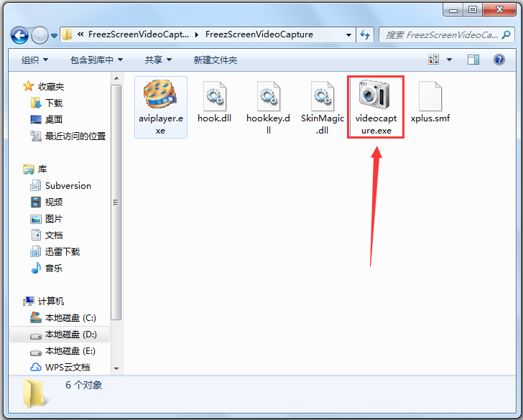Select the videocapture.exe camera icon
Image resolution: width=523 pixels, height=420 pixels.
pyautogui.click(x=374, y=94)
